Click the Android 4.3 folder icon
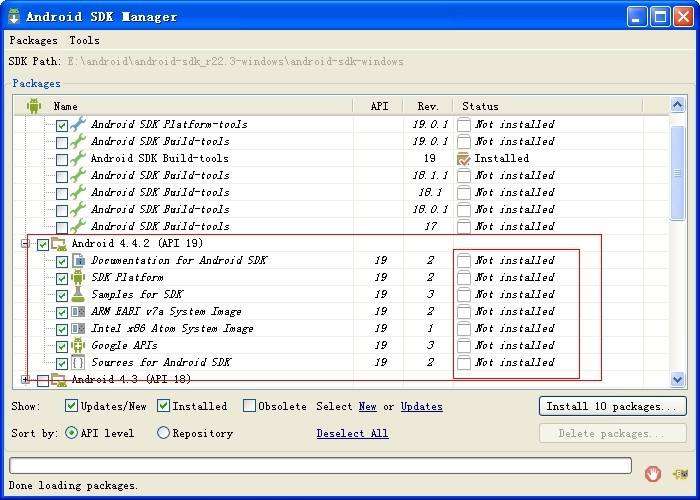The height and width of the screenshot is (500, 700). 59,379
